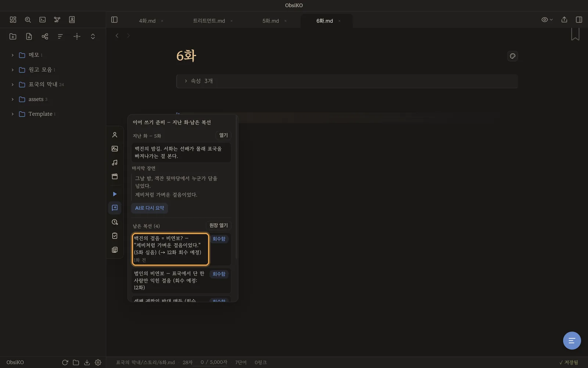The width and height of the screenshot is (588, 368).
Task: Expand the Template folder
Action: click(40, 114)
